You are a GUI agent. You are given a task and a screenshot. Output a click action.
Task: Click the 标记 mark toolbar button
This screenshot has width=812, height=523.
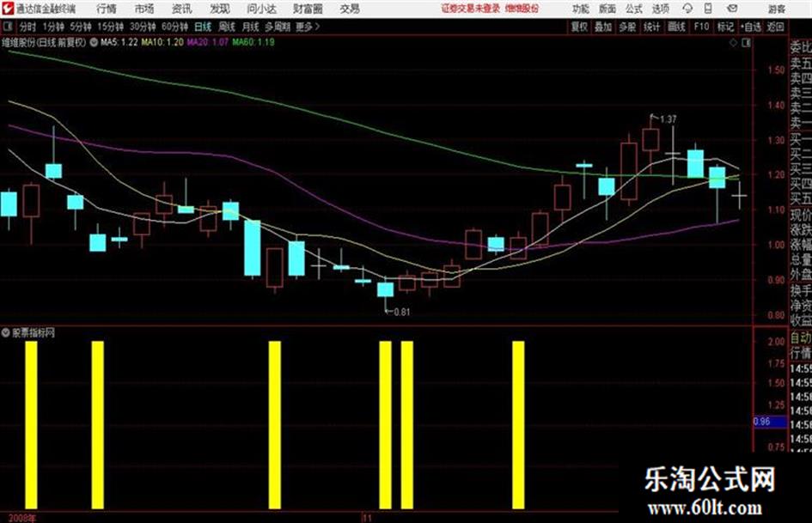(725, 27)
